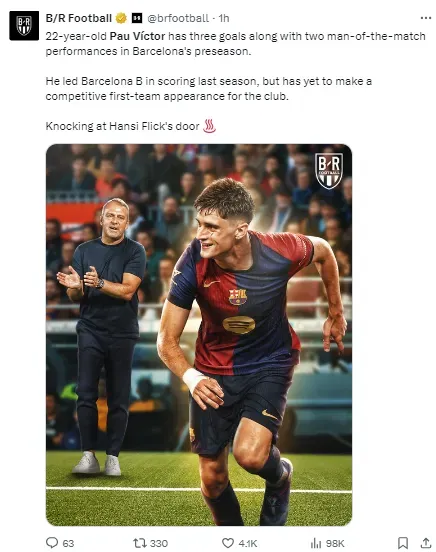Open the B/R Football profile avatar
The height and width of the screenshot is (552, 436).
[x=24, y=26]
